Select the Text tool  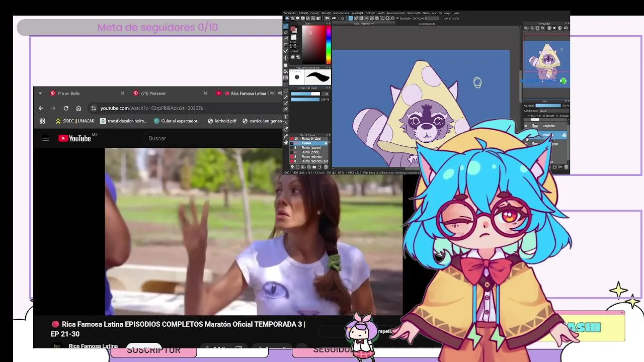click(x=285, y=116)
